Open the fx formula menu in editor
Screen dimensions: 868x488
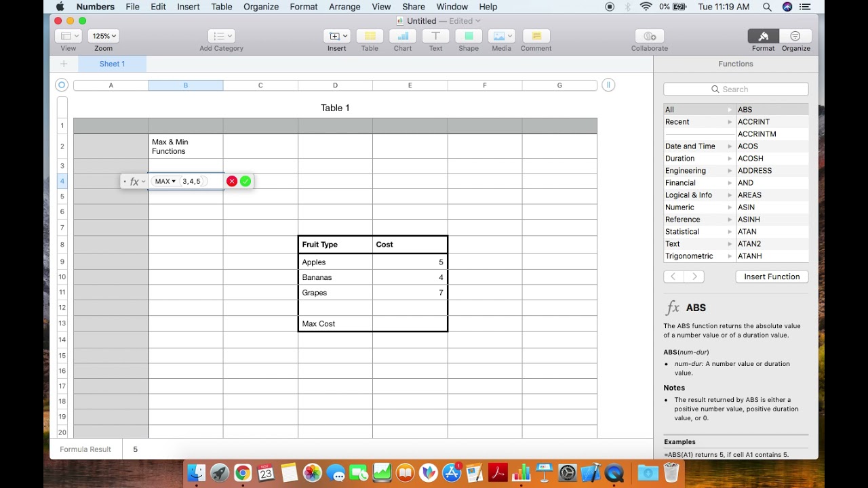pos(137,181)
